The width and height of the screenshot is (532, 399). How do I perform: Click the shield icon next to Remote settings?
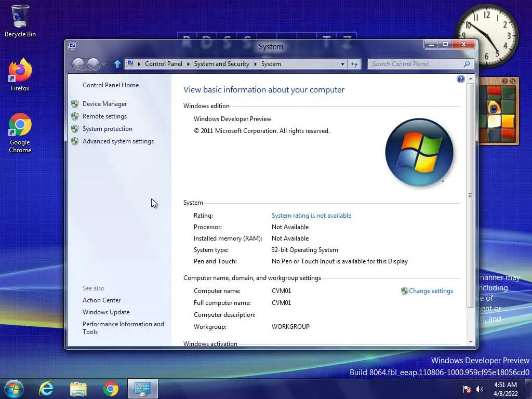click(x=75, y=116)
